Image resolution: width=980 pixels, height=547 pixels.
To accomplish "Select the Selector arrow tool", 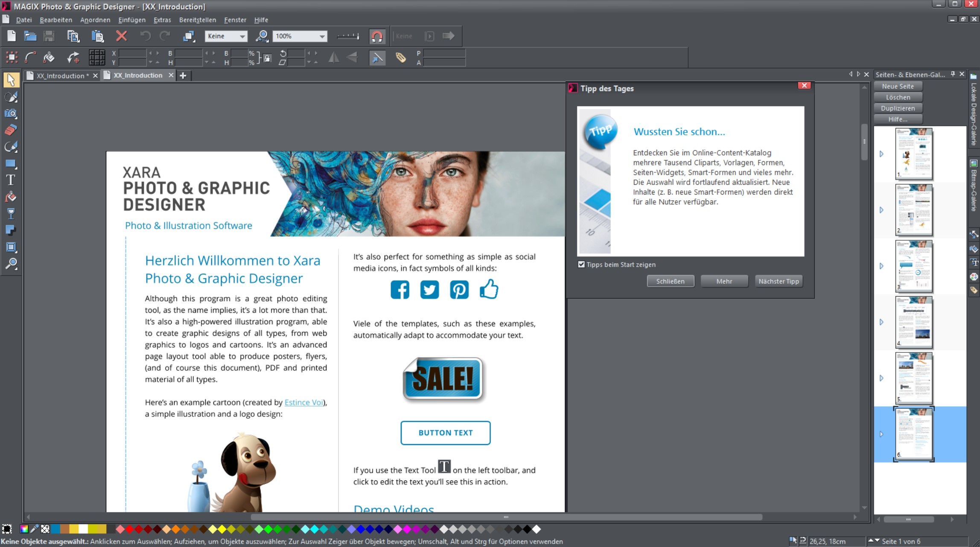I will point(11,80).
